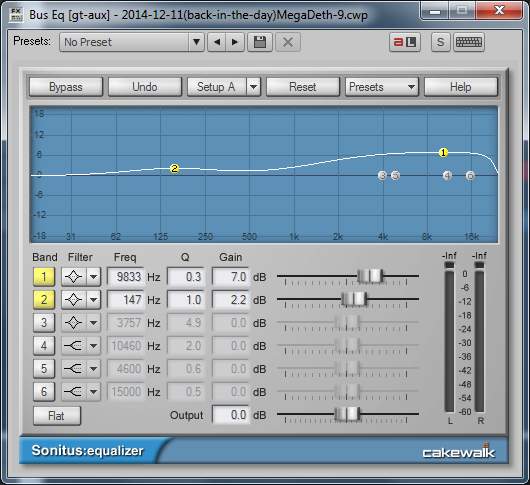Image resolution: width=530 pixels, height=485 pixels.
Task: Click the Output gain slider handle
Action: 347,414
